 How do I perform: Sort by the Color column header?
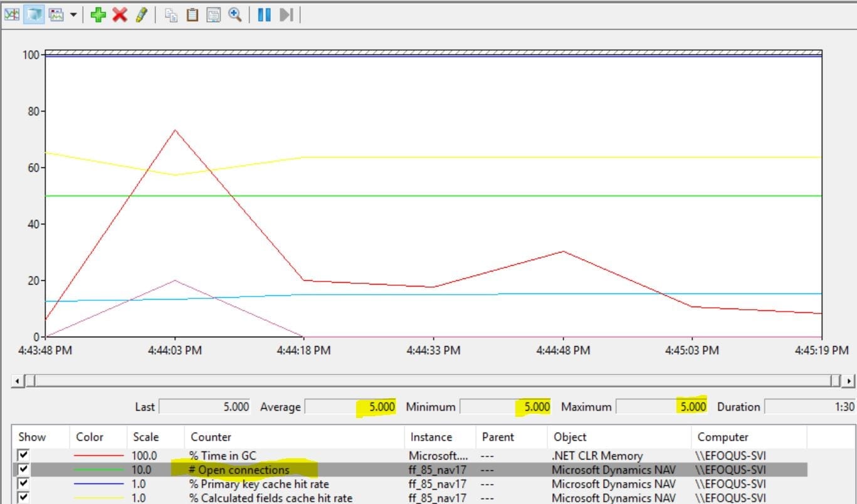point(98,437)
